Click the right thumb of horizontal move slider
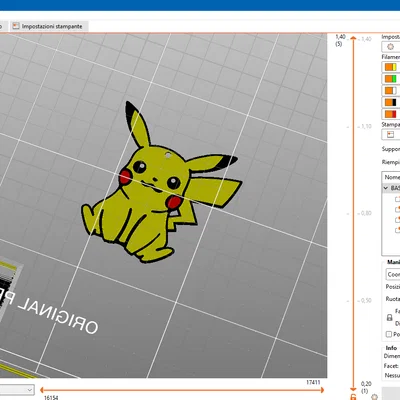 [x=322, y=390]
